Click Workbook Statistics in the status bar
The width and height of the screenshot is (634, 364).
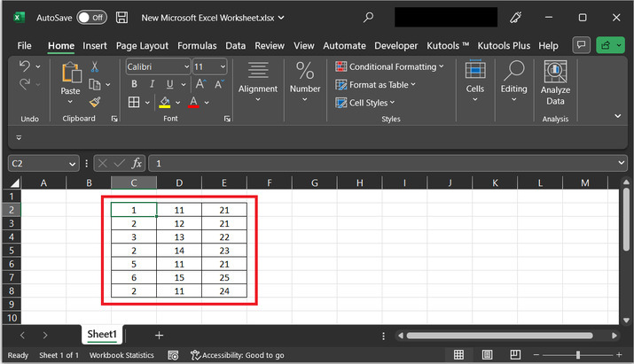tap(121, 354)
